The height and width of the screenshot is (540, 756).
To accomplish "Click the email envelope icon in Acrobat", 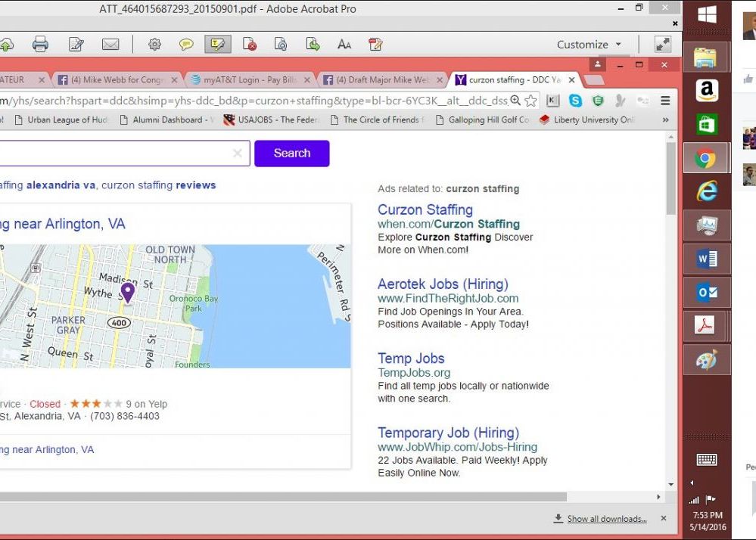I will pos(110,45).
